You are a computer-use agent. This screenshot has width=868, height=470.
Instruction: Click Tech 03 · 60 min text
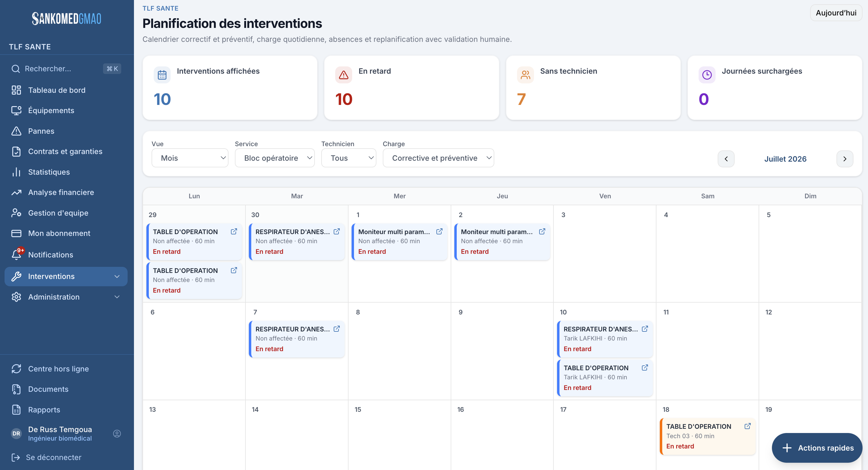click(x=690, y=436)
